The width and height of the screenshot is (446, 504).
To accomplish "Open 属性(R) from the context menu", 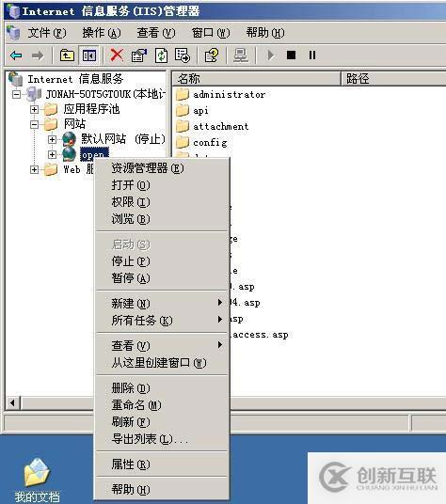I will 163,464.
